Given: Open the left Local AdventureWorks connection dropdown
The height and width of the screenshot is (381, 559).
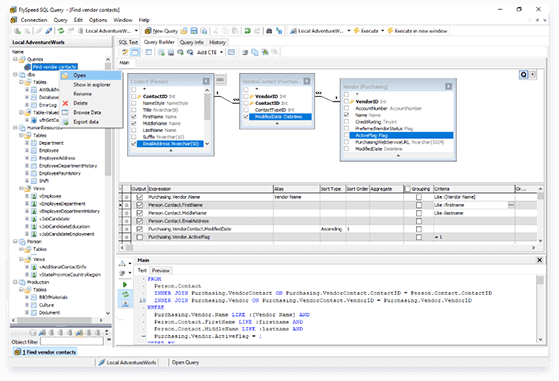Looking at the screenshot, I should coord(136,31).
